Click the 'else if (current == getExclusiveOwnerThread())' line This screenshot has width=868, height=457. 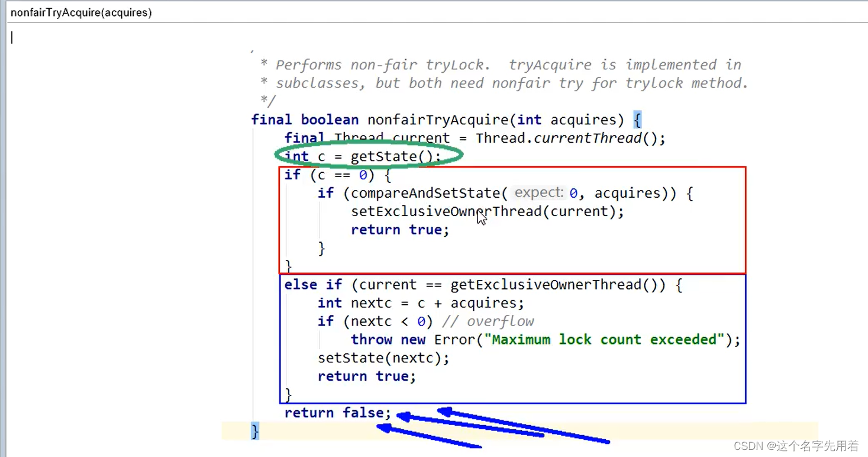(x=483, y=285)
